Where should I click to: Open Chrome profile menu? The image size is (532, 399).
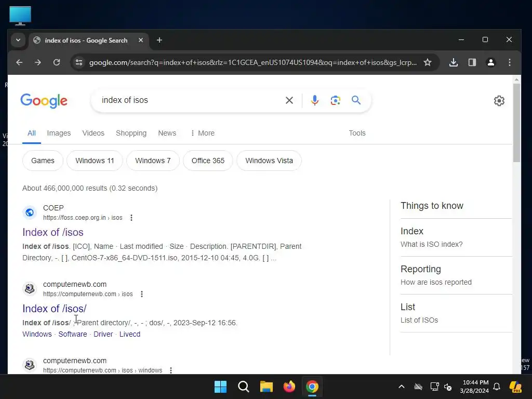click(490, 62)
